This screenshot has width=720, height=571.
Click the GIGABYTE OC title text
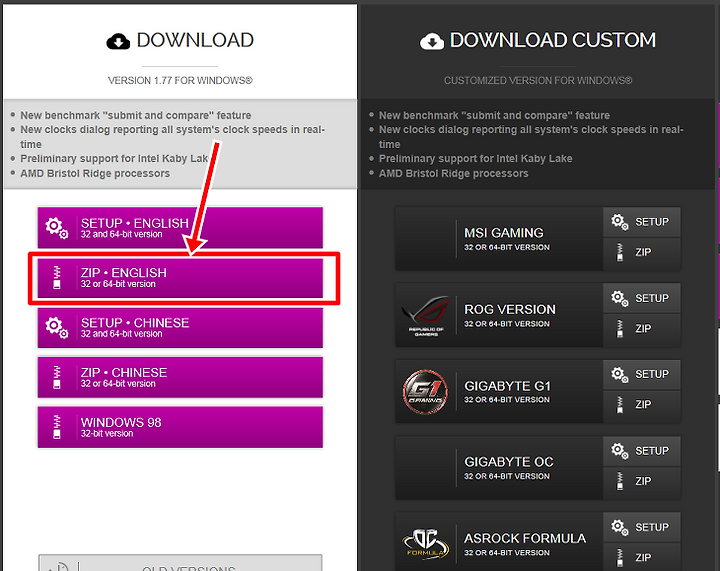click(509, 462)
